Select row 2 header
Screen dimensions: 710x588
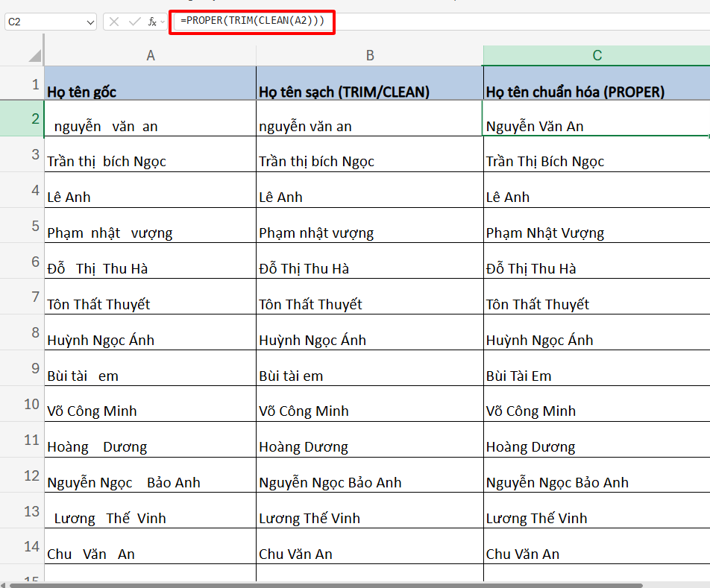tap(22, 118)
